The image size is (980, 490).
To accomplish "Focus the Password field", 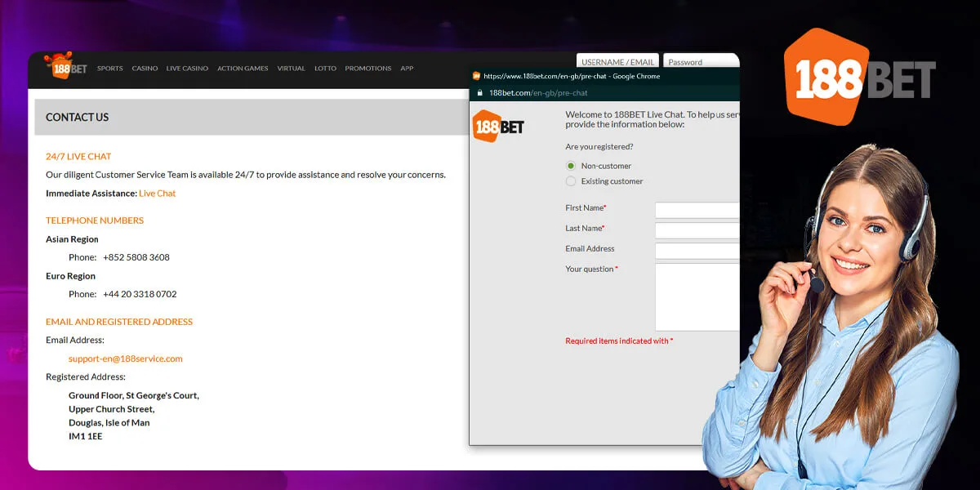I will tap(701, 61).
